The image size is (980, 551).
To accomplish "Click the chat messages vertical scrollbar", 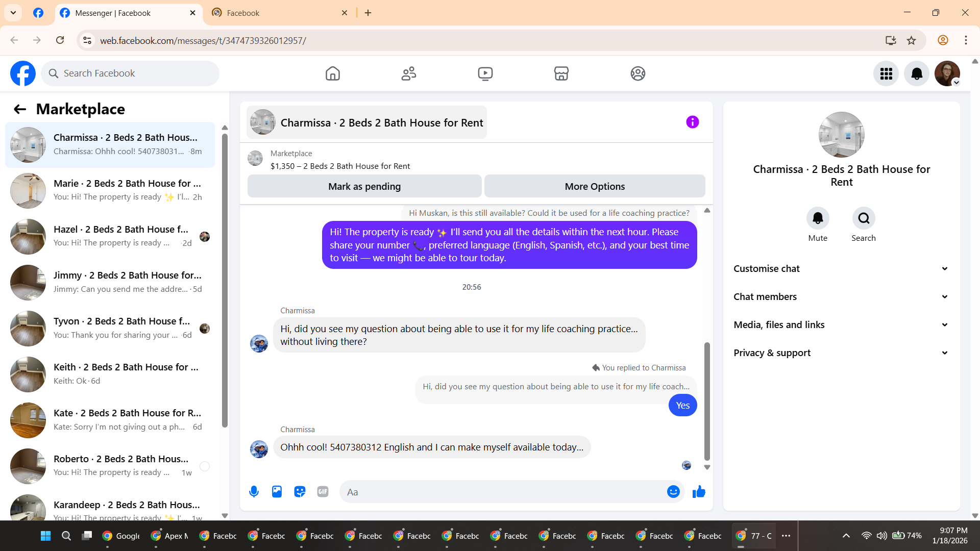I will pos(707,400).
